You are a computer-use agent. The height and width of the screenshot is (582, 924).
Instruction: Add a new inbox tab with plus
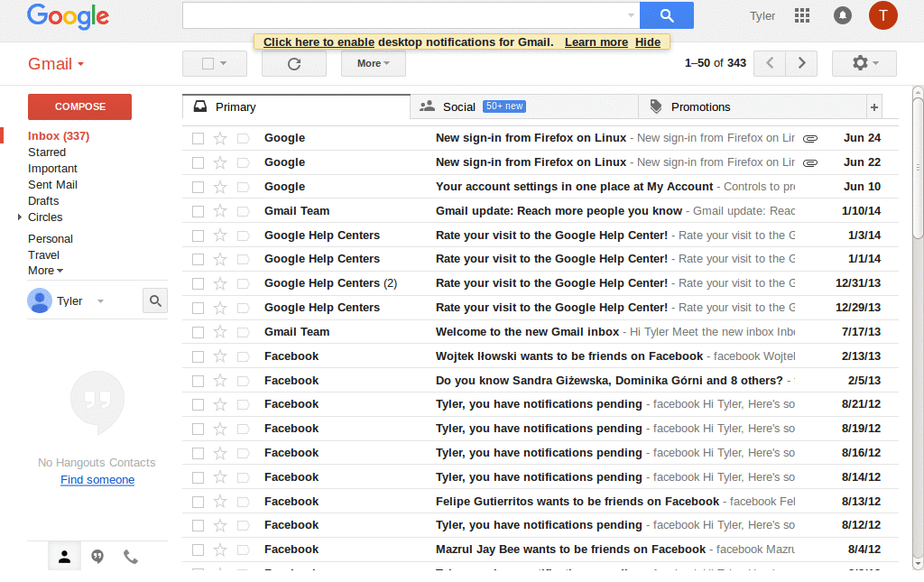click(873, 107)
